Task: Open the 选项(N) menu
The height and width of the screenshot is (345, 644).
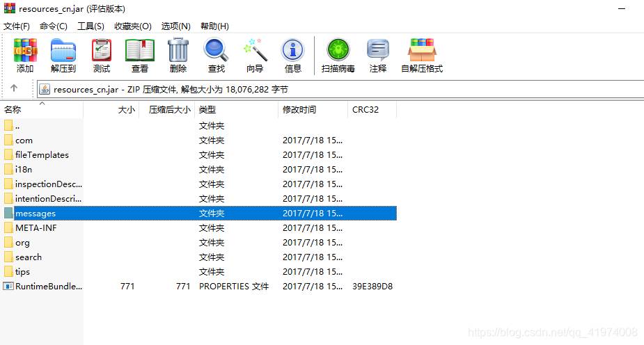Action: [x=175, y=26]
